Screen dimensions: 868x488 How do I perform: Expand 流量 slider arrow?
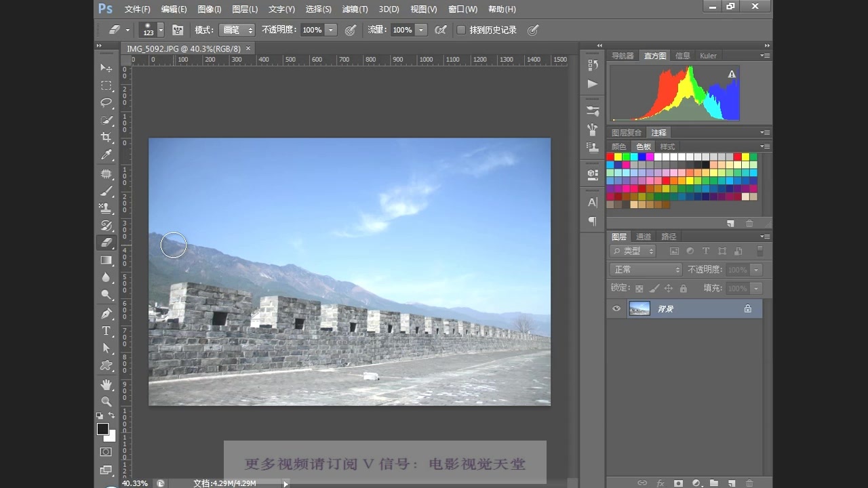pyautogui.click(x=421, y=30)
